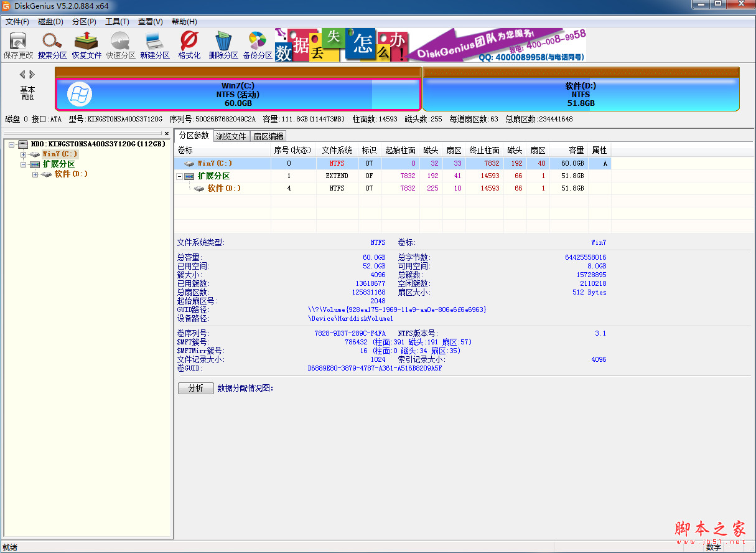This screenshot has width=756, height=553.
Task: Switch to the 分区参数 tab
Action: [194, 135]
